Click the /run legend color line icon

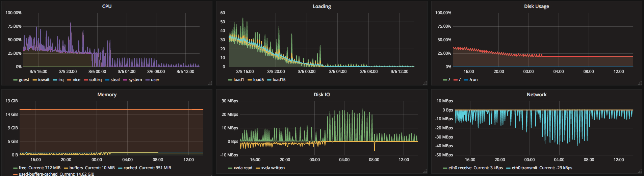click(x=466, y=80)
